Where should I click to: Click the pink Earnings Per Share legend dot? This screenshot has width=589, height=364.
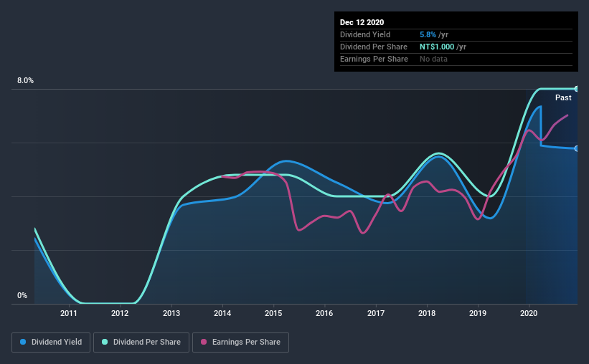[204, 342]
